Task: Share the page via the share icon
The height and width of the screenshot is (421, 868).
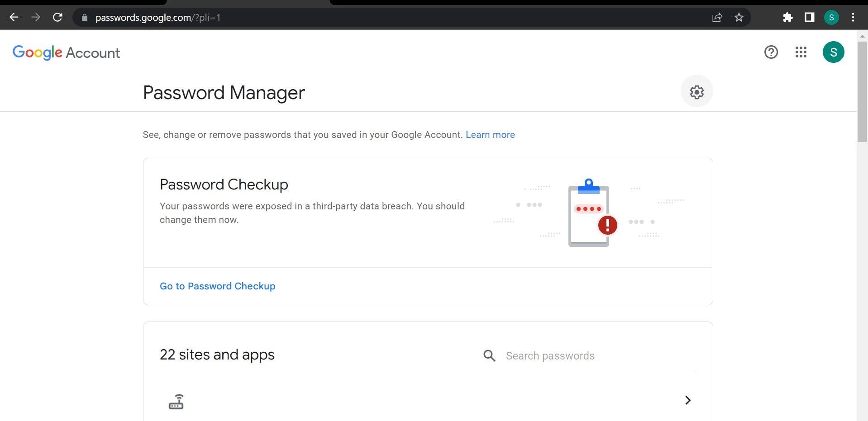Action: click(x=717, y=17)
